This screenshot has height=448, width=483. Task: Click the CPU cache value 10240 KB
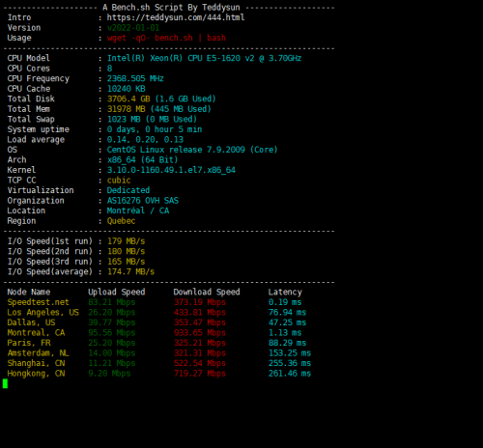pyautogui.click(x=126, y=89)
